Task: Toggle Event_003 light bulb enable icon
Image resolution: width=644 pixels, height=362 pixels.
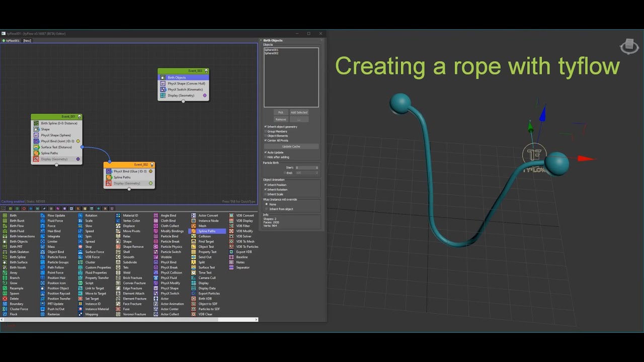Action: pos(206,71)
